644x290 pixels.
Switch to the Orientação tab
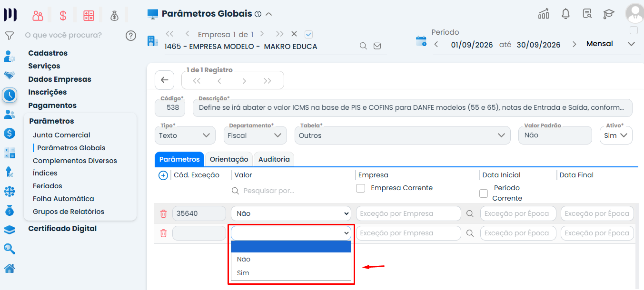pyautogui.click(x=229, y=159)
